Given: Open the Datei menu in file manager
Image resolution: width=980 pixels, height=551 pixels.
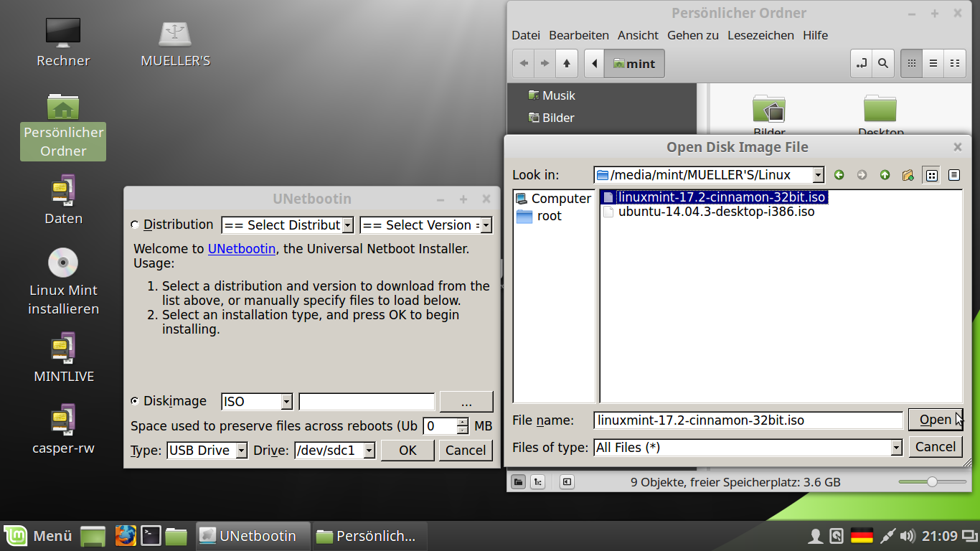Looking at the screenshot, I should click(x=526, y=35).
